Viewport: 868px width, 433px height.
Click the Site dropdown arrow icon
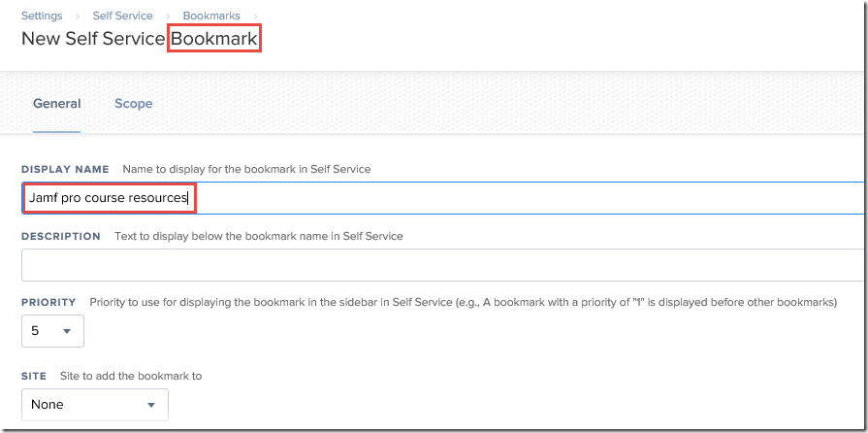point(151,405)
